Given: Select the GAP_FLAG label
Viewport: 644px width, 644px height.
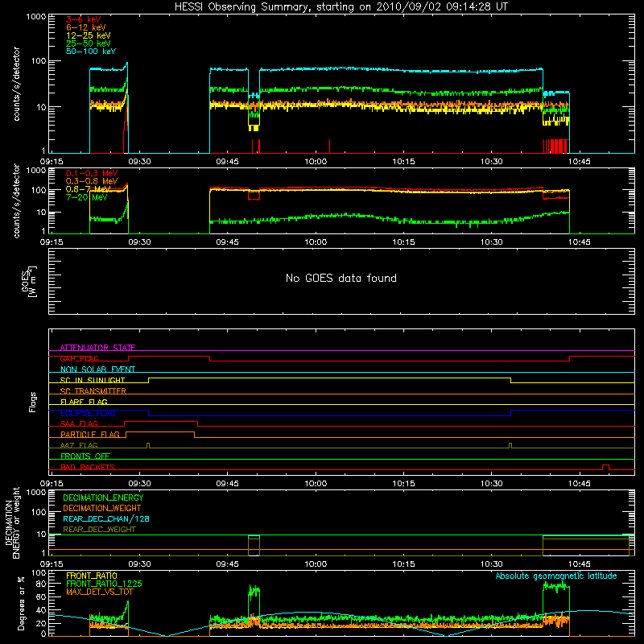Looking at the screenshot, I should tap(79, 358).
